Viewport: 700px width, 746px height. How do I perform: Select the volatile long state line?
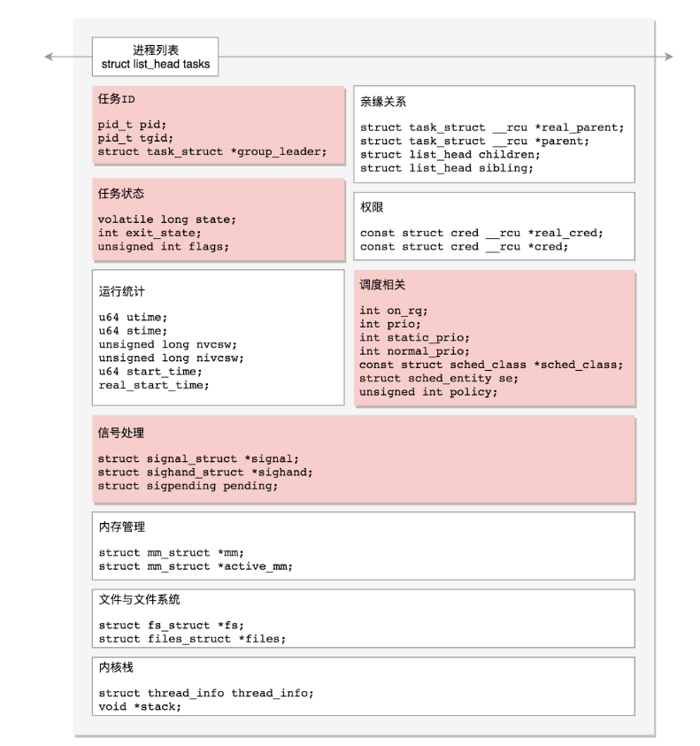[168, 219]
